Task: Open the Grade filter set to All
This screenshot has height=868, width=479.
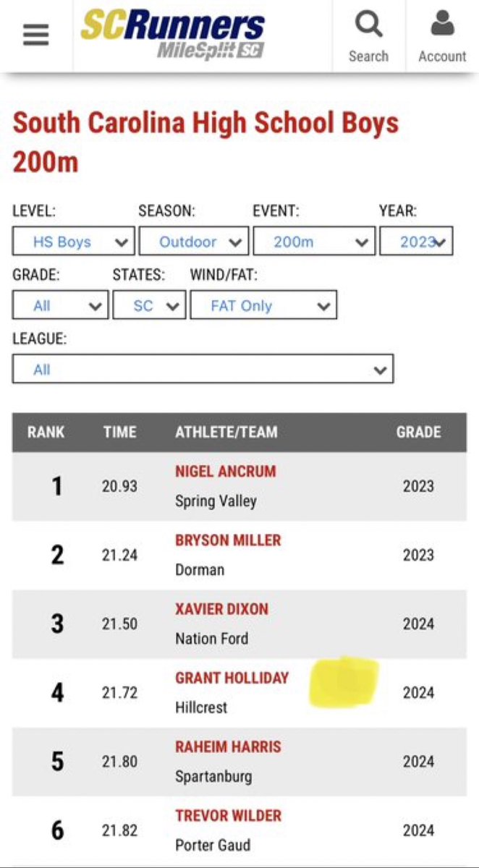Action: (60, 305)
